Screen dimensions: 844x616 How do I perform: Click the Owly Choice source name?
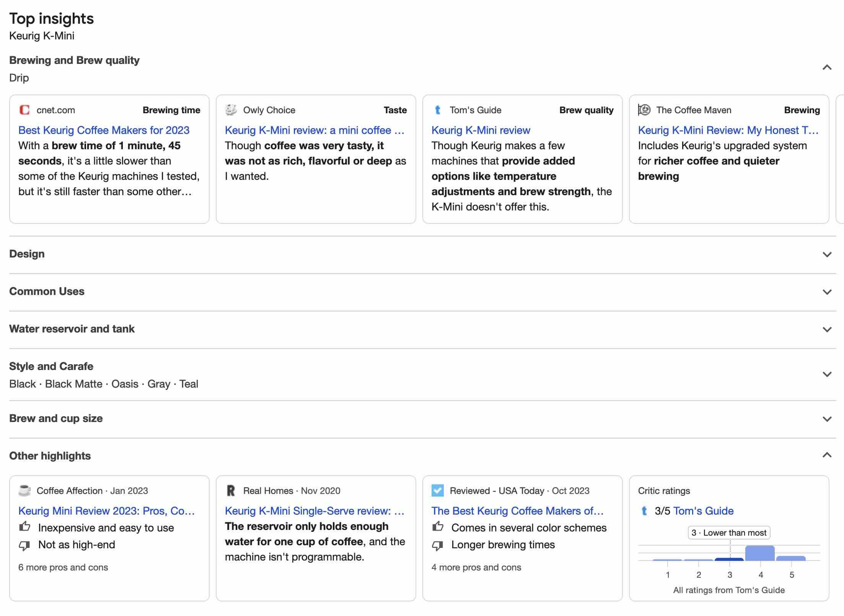point(269,110)
